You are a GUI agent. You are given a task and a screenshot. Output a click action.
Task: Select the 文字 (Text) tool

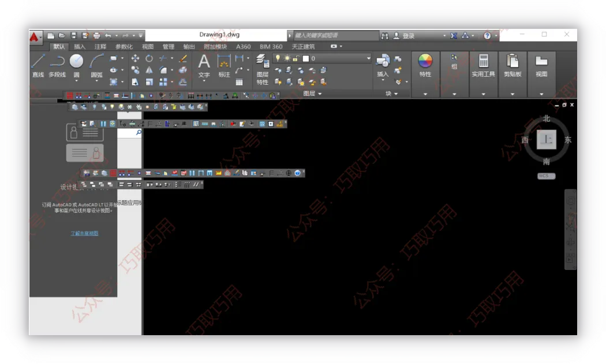[x=204, y=66]
